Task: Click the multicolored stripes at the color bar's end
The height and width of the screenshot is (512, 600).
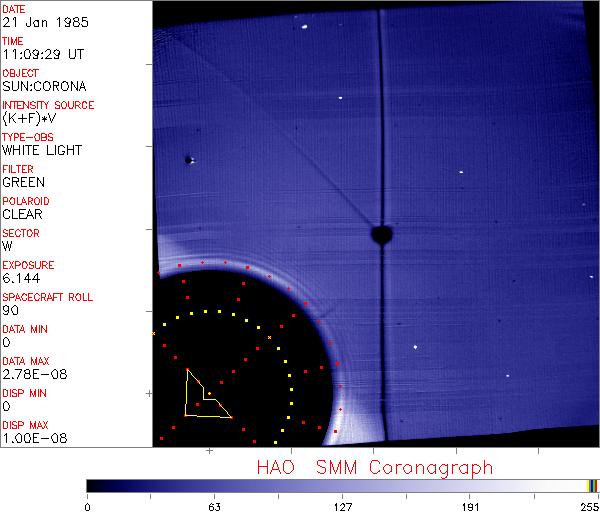Action: pos(592,486)
